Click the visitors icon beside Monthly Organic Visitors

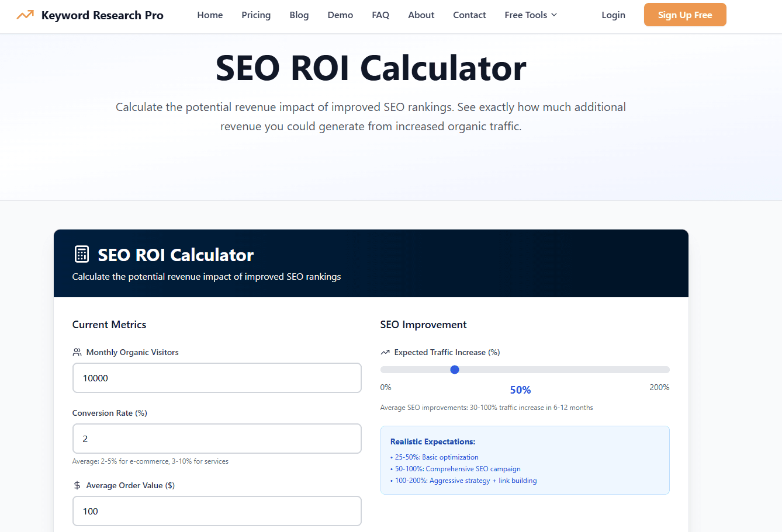click(x=76, y=352)
